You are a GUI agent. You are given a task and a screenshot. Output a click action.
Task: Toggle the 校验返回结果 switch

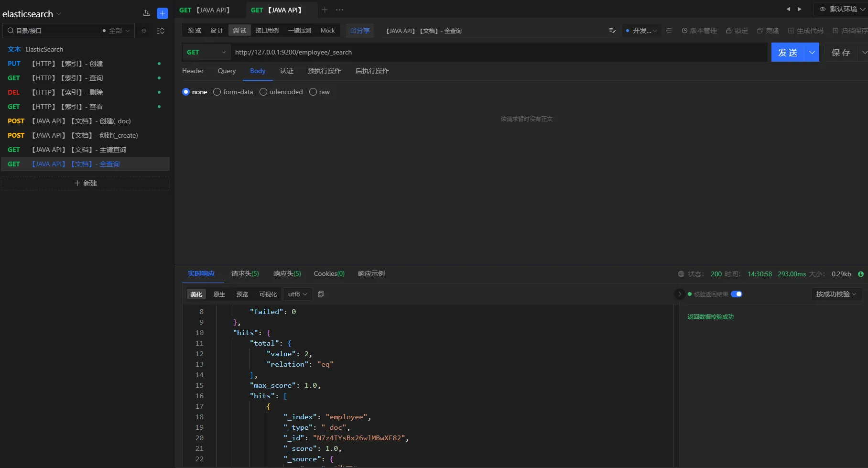(x=736, y=294)
